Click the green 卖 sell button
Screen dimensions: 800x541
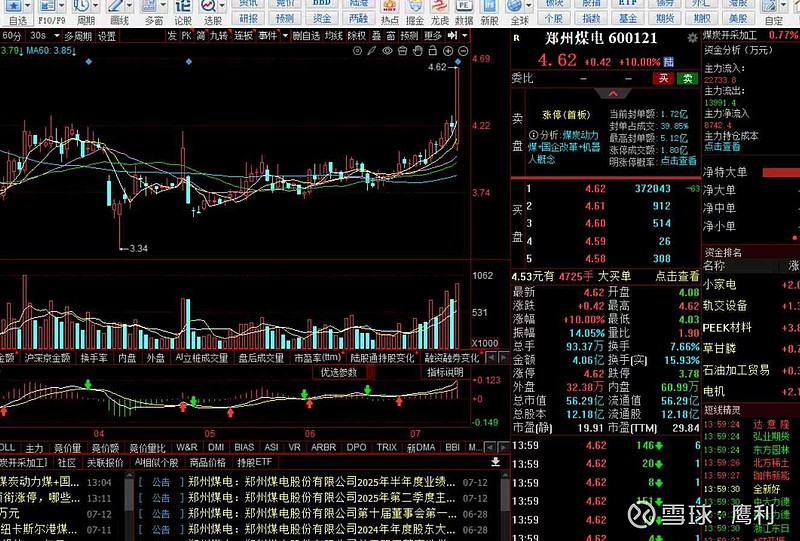click(x=687, y=78)
